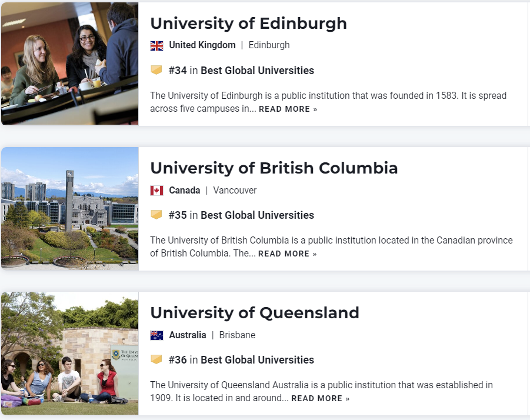Click the United Kingdom flag icon
Image resolution: width=530 pixels, height=420 pixels.
coord(156,45)
